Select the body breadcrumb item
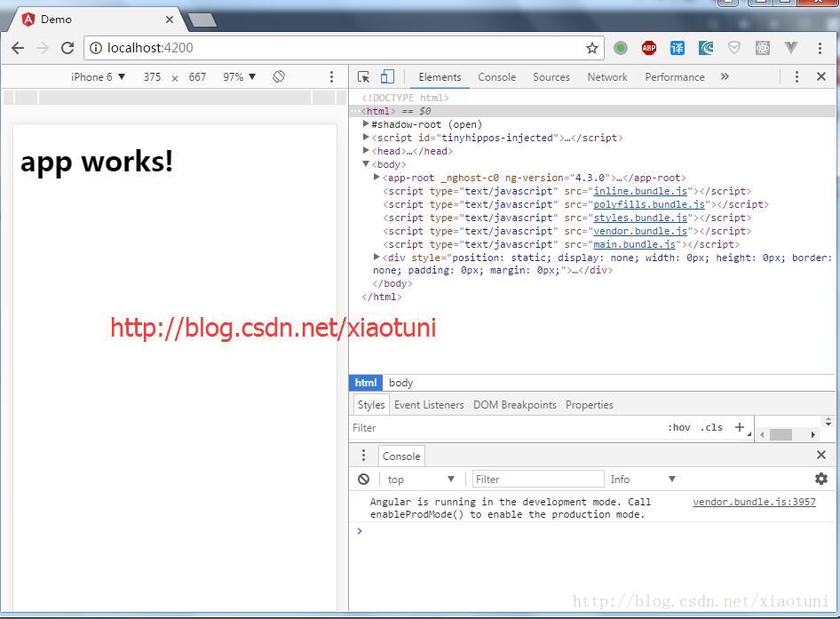The image size is (840, 619). point(400,383)
